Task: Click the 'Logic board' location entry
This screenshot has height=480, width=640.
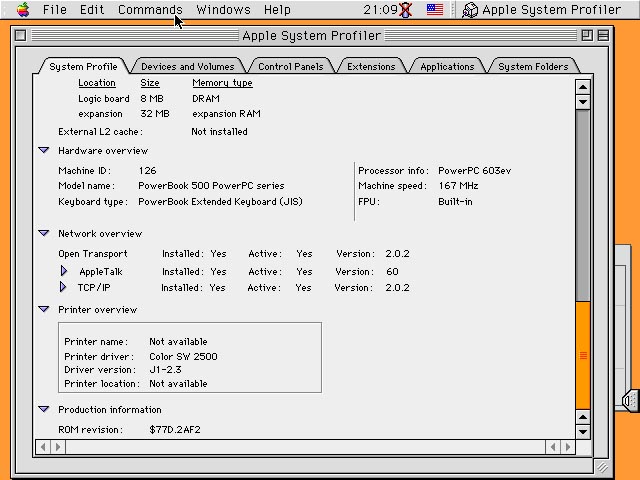Action: (104, 99)
